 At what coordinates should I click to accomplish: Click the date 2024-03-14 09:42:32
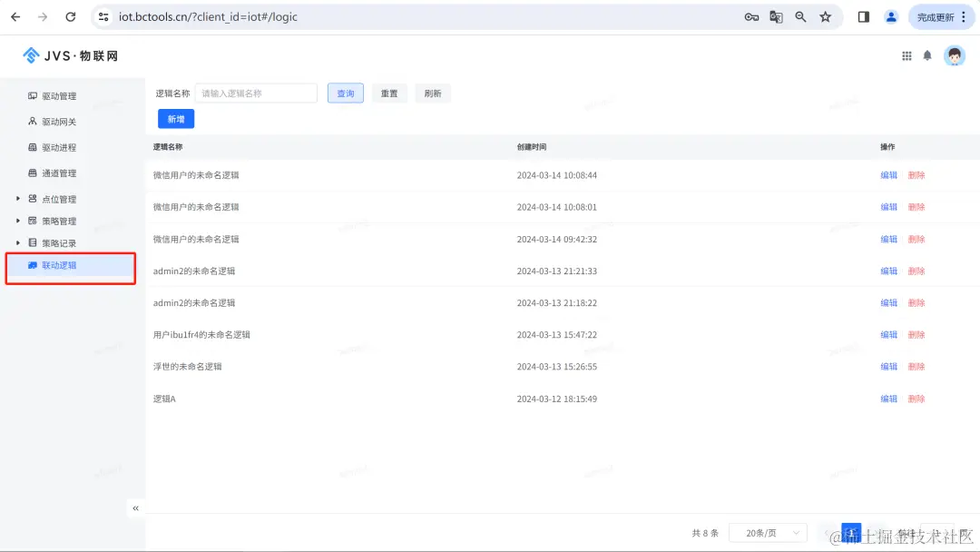(x=557, y=239)
